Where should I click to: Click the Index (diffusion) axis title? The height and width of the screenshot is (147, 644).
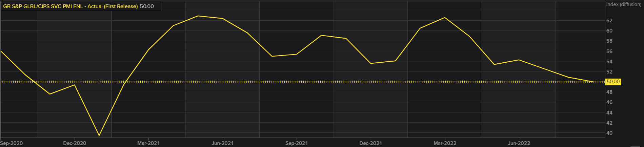click(x=624, y=4)
